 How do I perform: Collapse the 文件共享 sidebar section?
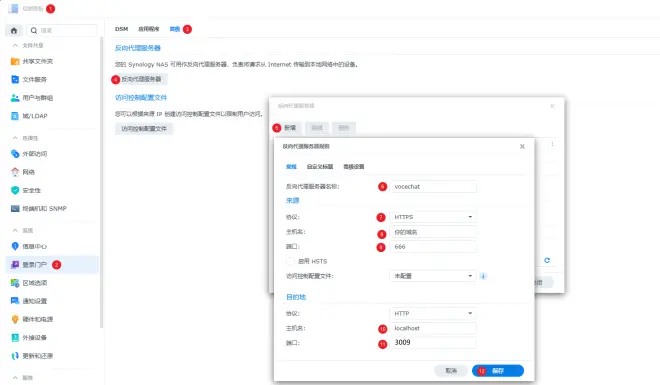tap(15, 45)
